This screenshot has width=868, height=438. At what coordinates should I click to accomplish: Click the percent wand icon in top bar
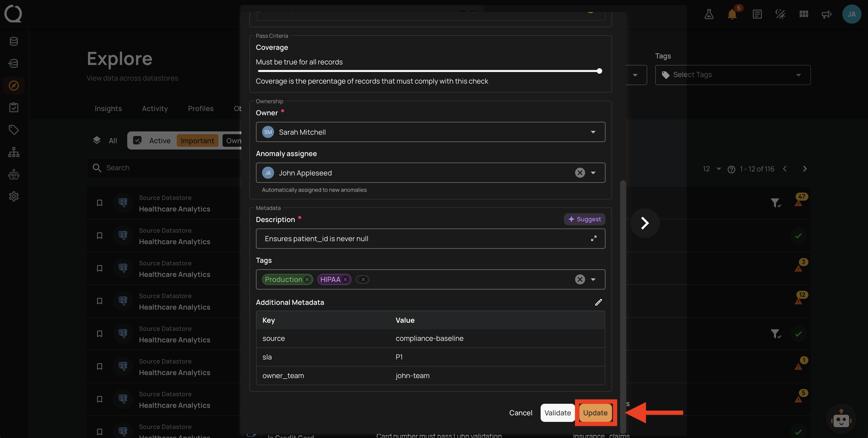click(780, 14)
